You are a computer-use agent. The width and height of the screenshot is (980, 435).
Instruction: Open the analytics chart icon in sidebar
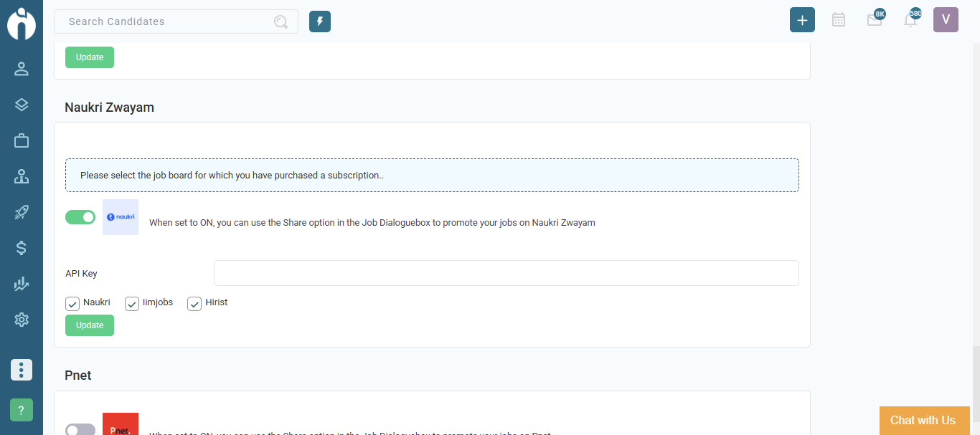[x=22, y=284]
